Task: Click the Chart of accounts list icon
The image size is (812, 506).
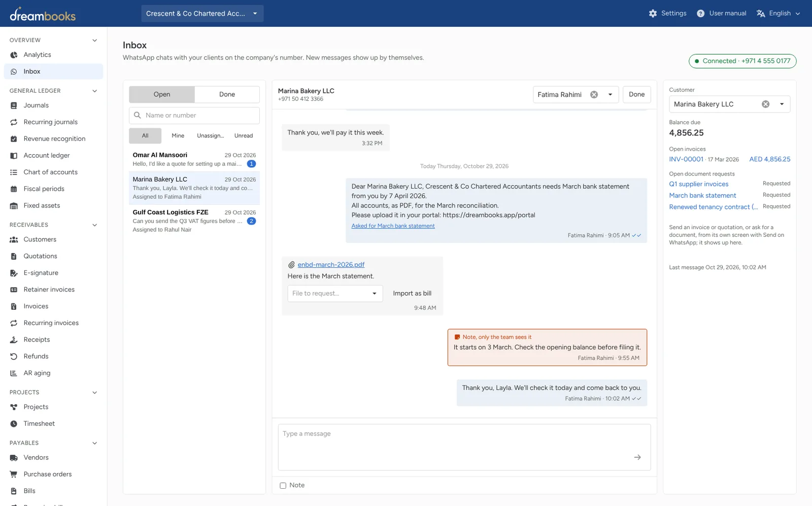Action: [14, 172]
